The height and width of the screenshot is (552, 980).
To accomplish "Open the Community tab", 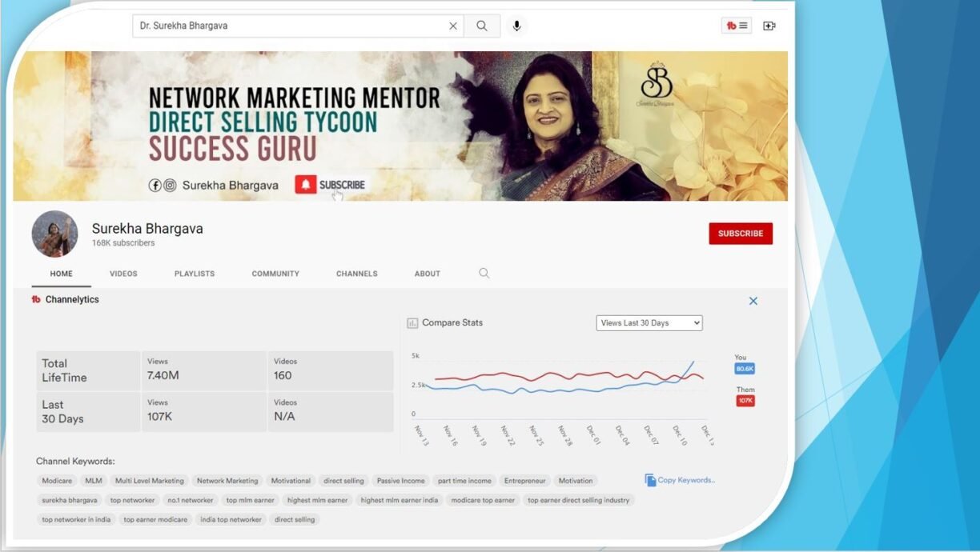I will 275,274.
